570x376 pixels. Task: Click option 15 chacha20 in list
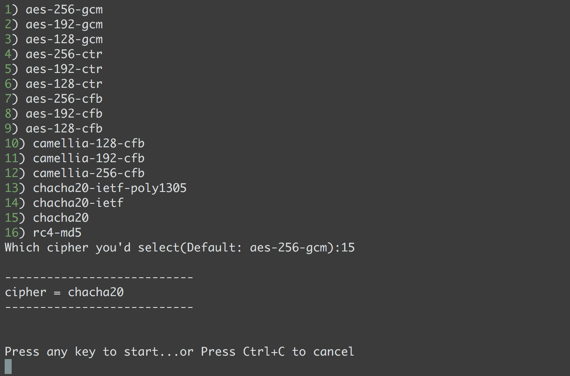47,218
